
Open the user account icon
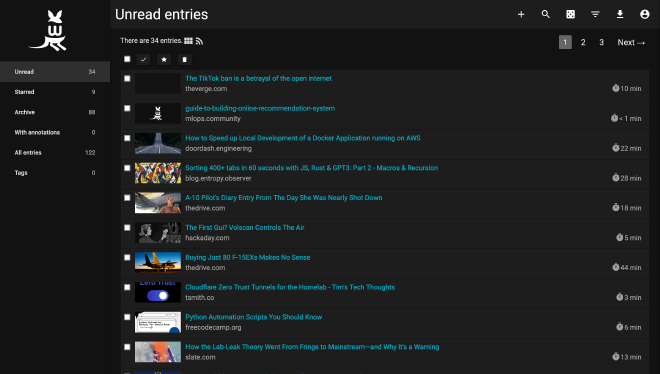[x=644, y=14]
